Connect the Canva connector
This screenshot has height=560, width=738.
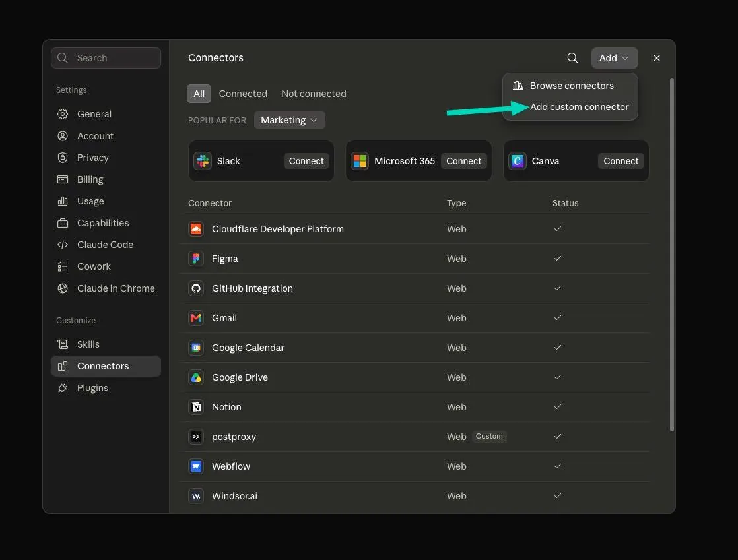(x=621, y=161)
